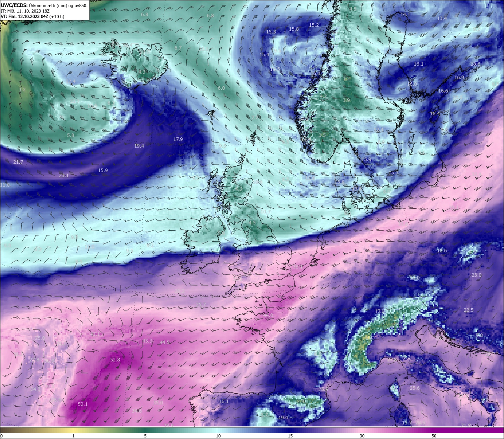Click the 23.0 value label
Image resolution: width=504 pixels, height=439 pixels.
[476, 275]
